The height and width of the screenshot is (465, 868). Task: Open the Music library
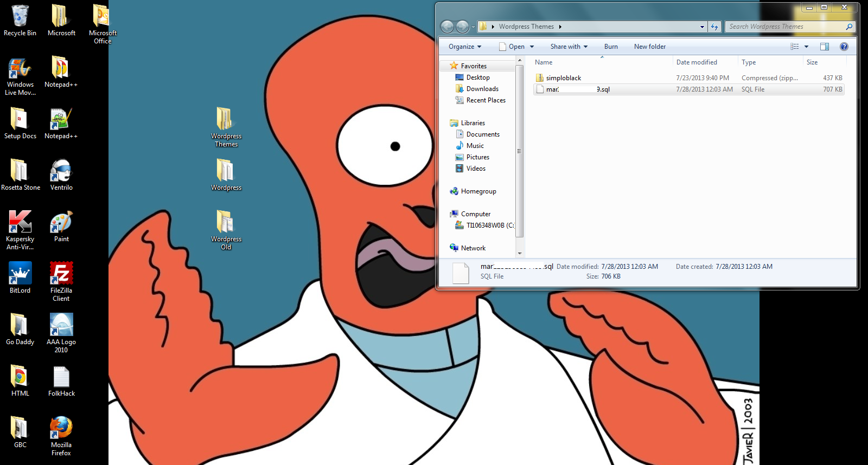click(x=475, y=146)
